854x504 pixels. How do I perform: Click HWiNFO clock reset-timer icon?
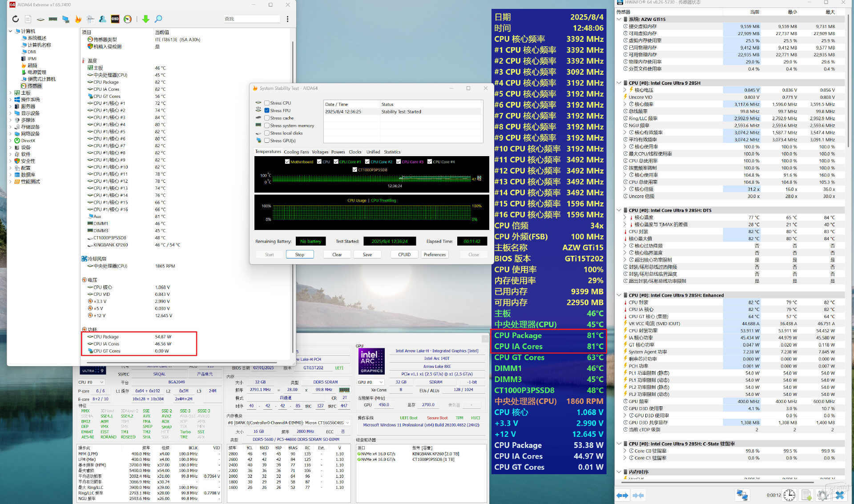[x=790, y=495]
